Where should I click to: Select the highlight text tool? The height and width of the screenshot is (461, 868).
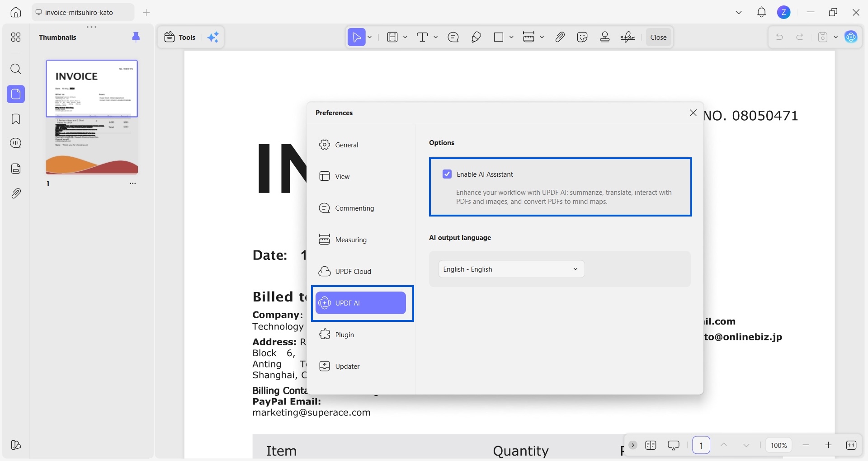[392, 37]
